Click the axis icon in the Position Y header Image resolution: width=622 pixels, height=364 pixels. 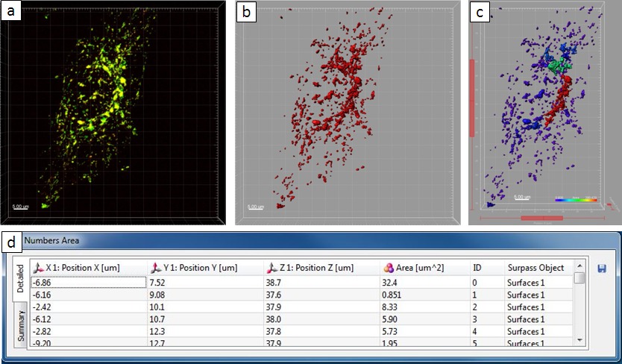click(156, 268)
